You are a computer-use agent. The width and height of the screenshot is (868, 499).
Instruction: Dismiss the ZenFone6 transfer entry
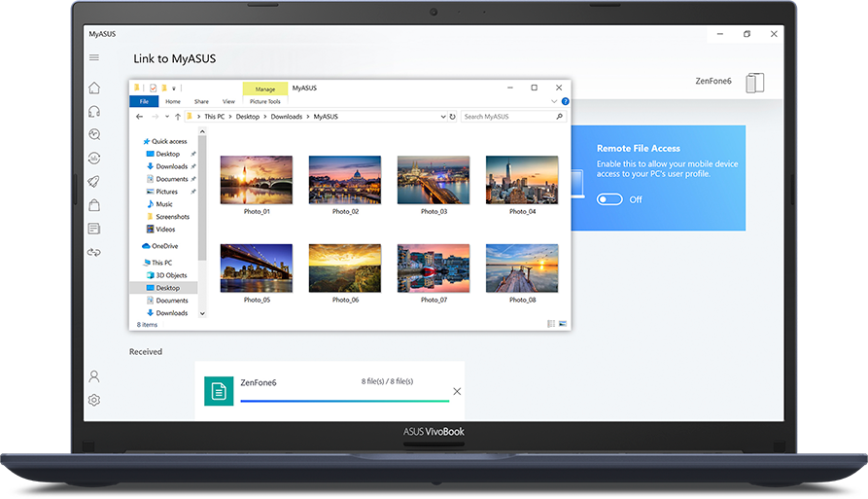pos(457,392)
